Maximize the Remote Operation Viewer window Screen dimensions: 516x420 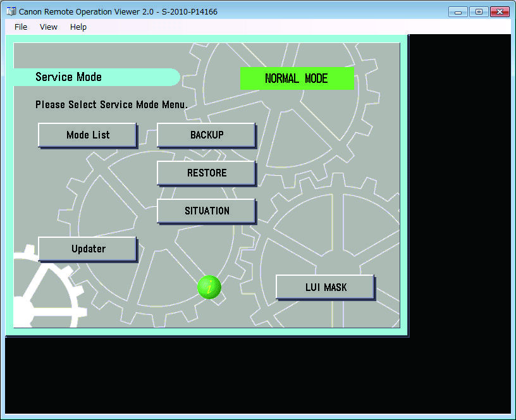(479, 12)
